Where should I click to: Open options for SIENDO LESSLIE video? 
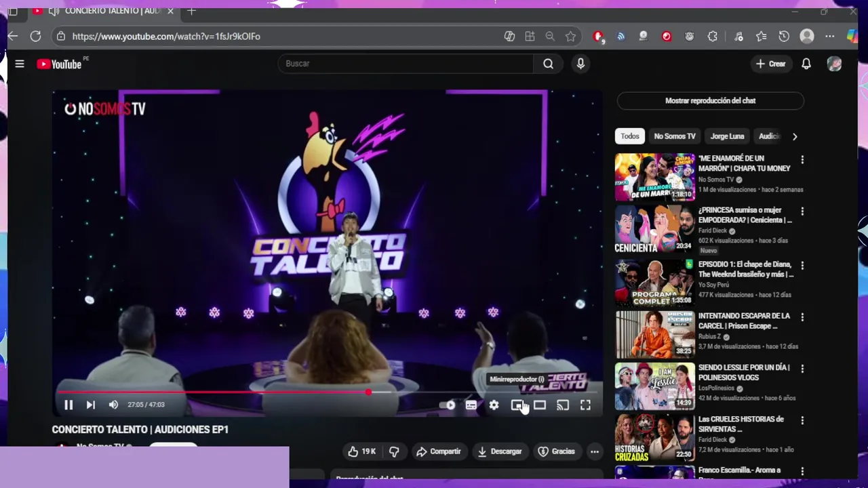802,369
